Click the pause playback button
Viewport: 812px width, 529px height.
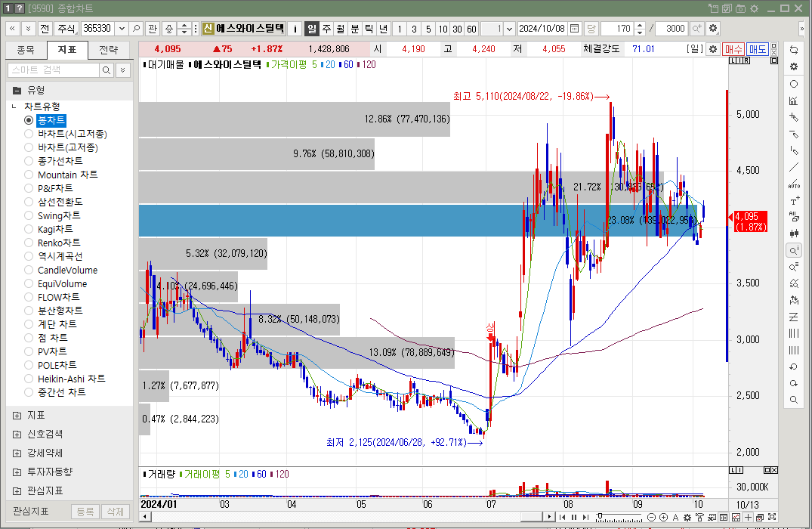tap(574, 517)
